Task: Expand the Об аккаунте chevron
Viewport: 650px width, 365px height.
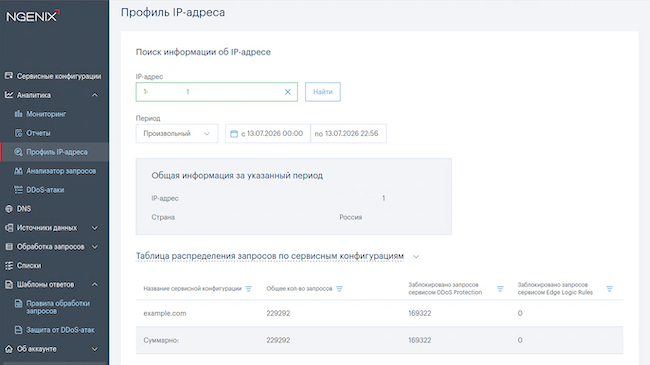Action: coord(95,349)
